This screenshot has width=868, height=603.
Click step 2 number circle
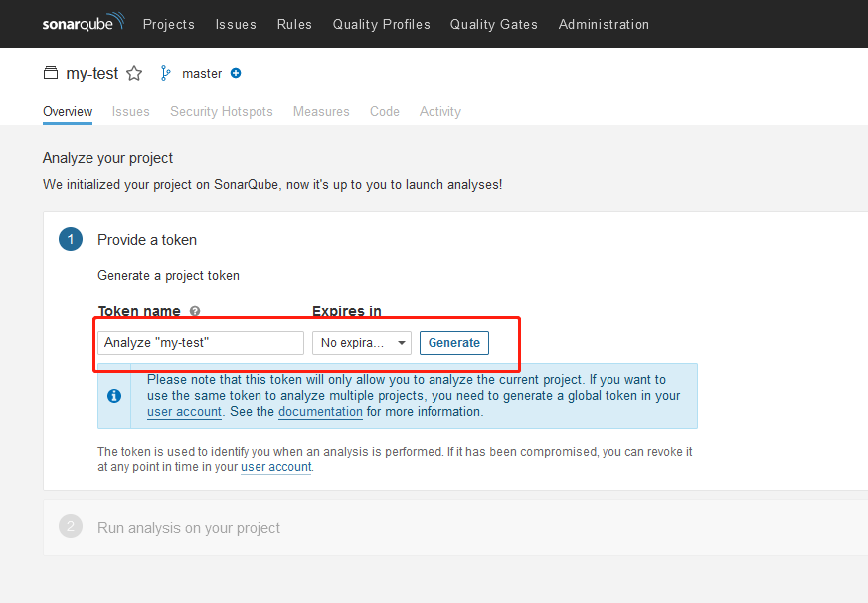click(71, 526)
